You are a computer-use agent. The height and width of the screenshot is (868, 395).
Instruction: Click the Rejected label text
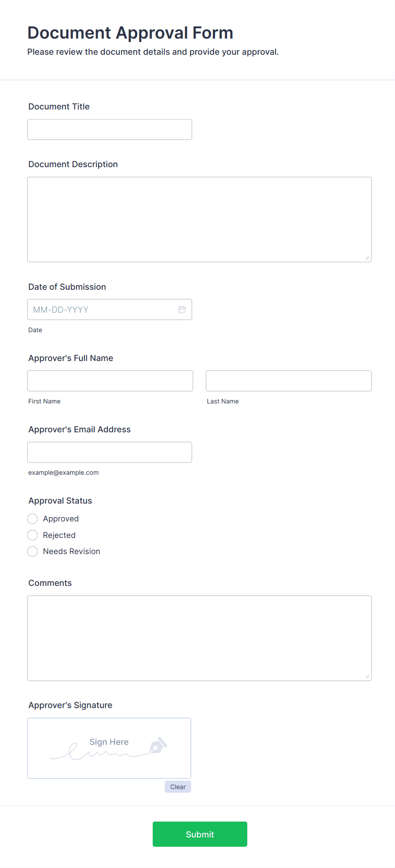point(59,535)
